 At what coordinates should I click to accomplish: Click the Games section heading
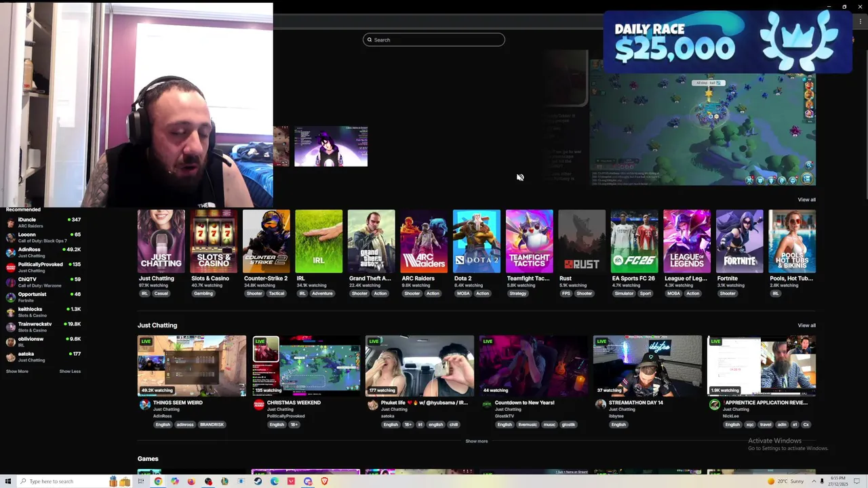pos(148,459)
